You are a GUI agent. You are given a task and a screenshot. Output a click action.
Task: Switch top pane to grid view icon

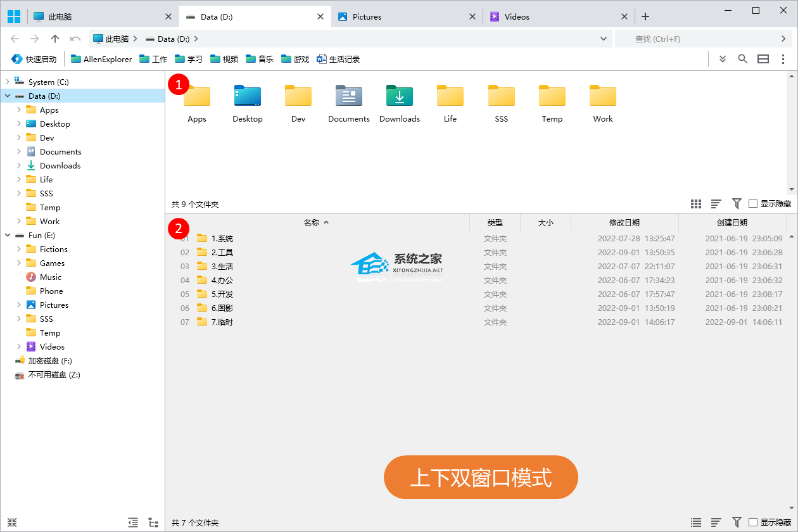click(x=696, y=204)
